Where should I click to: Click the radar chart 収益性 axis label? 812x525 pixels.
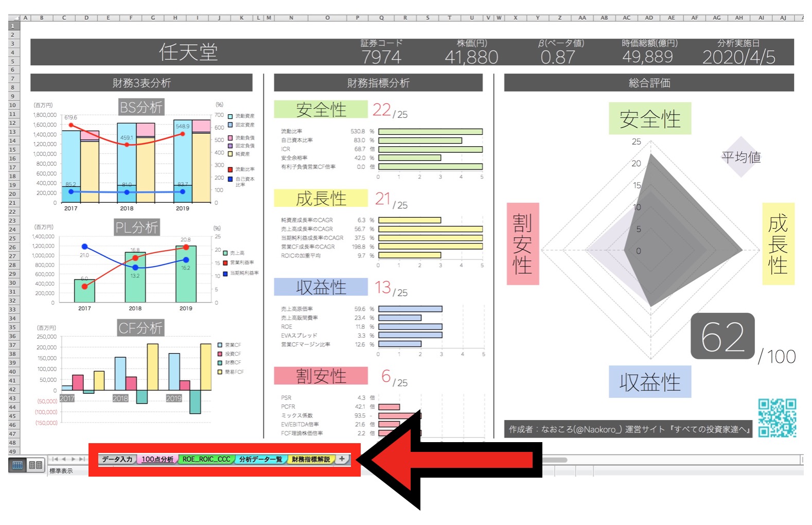tap(650, 382)
